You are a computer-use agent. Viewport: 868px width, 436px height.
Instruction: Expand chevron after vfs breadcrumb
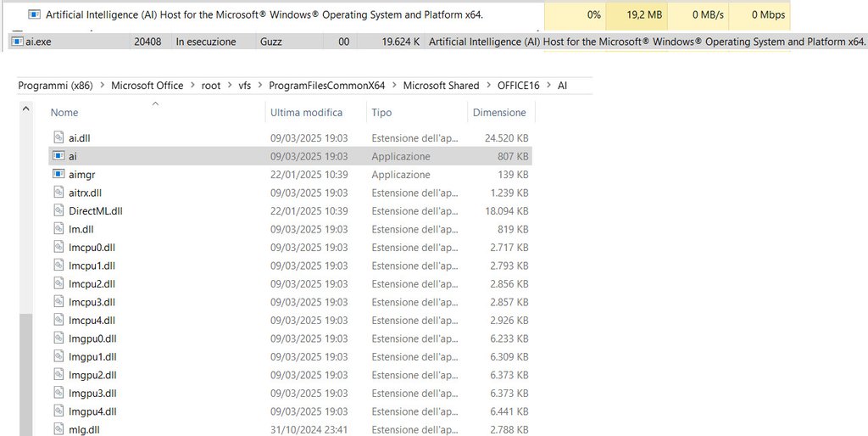coord(260,86)
